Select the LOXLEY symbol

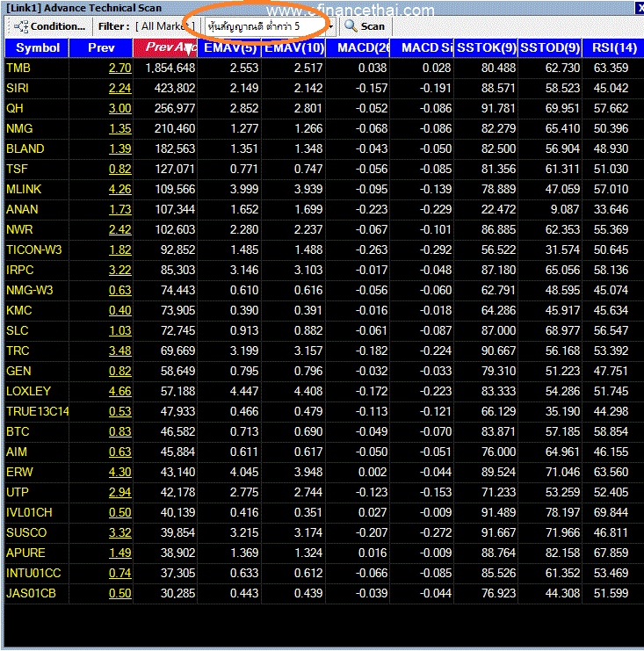click(x=29, y=391)
